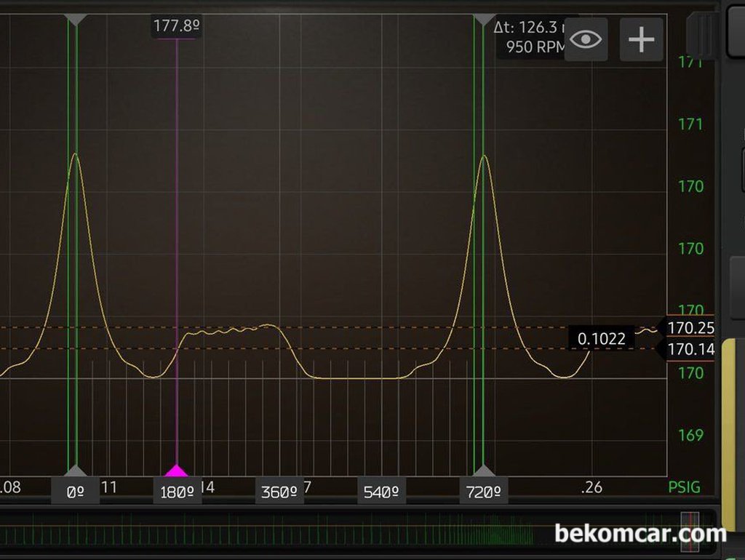
Task: Tap the 360º phase marker label
Action: (279, 492)
